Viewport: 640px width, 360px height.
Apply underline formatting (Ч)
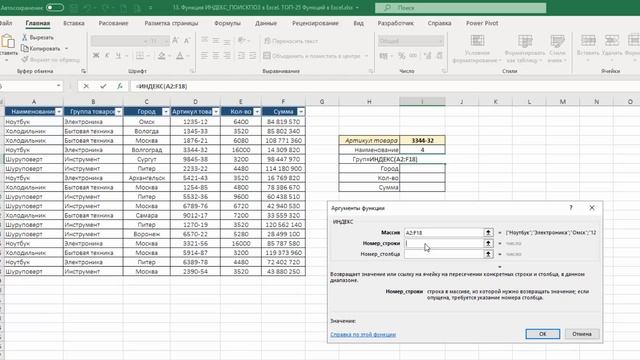point(118,56)
